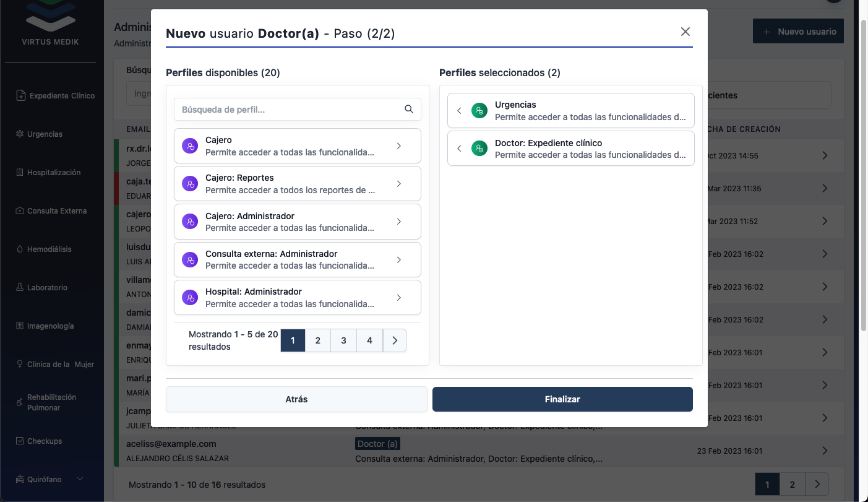Add Cajero: Reportes profile using right chevron
The image size is (868, 502).
click(399, 184)
